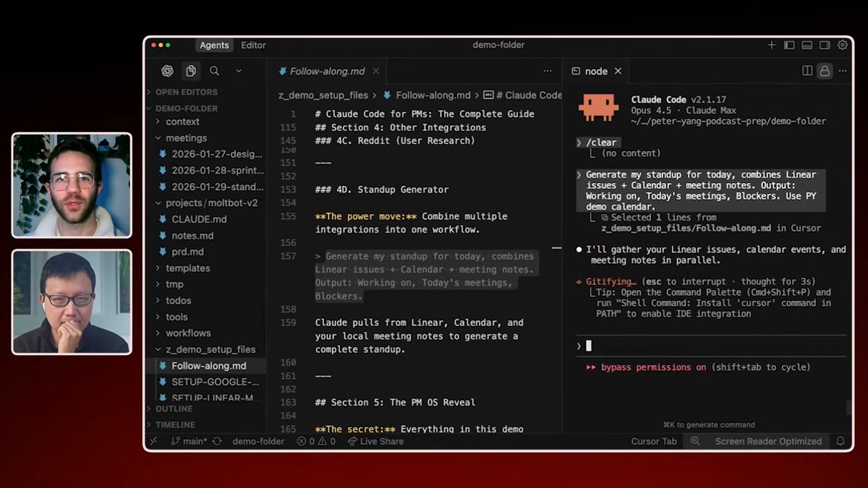
Task: Click the new tab plus icon
Action: click(x=773, y=45)
